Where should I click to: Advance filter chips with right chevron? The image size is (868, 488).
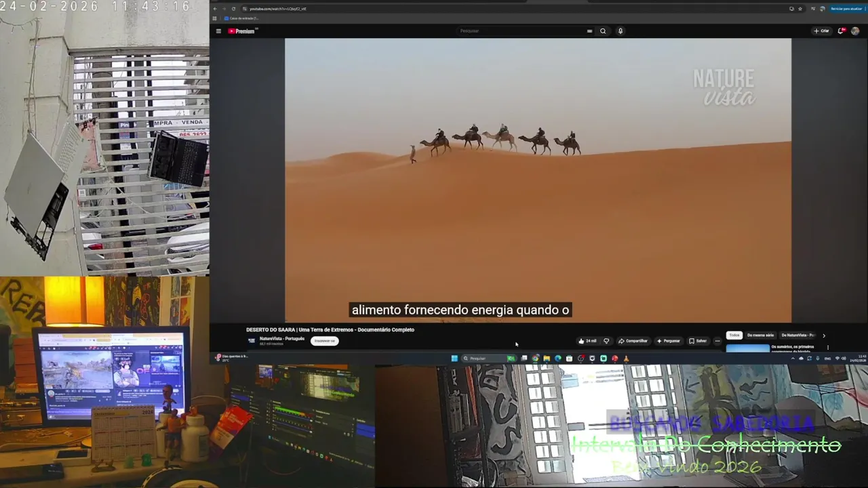(x=824, y=335)
